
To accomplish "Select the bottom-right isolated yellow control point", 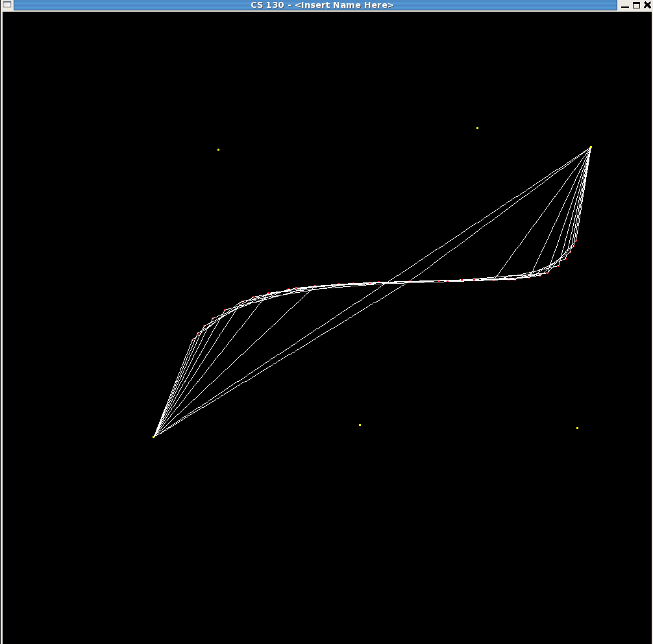I will pos(577,428).
